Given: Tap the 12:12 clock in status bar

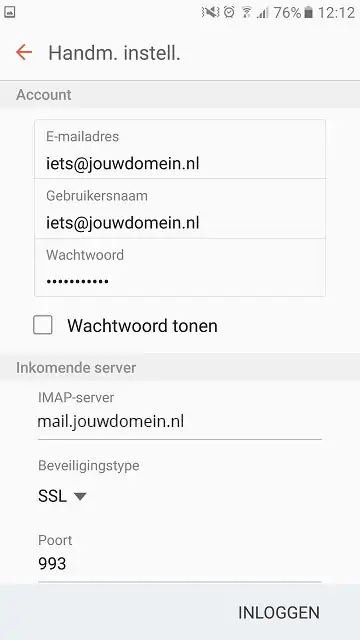Looking at the screenshot, I should (x=336, y=13).
